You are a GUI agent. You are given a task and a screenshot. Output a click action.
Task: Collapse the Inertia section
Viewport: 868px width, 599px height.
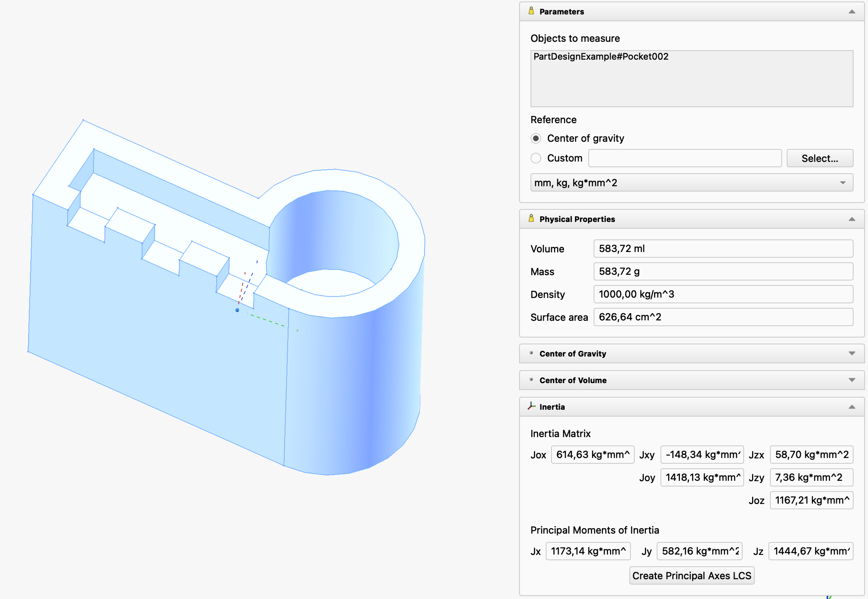click(x=852, y=407)
